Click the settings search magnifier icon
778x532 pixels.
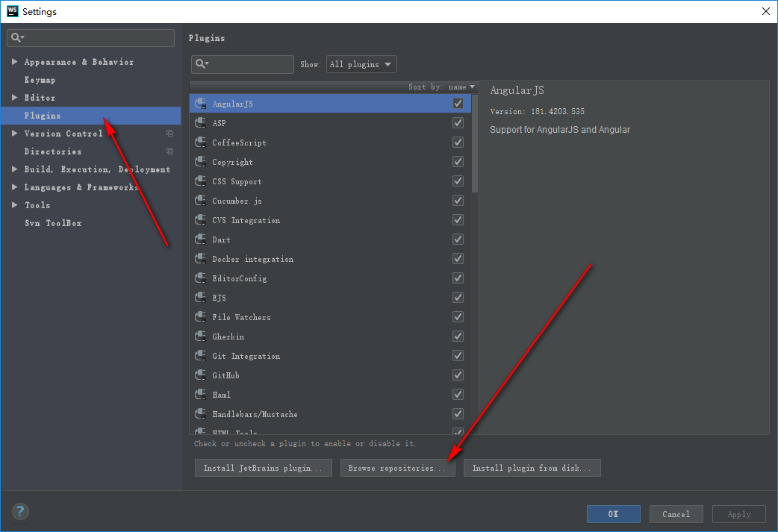(17, 38)
